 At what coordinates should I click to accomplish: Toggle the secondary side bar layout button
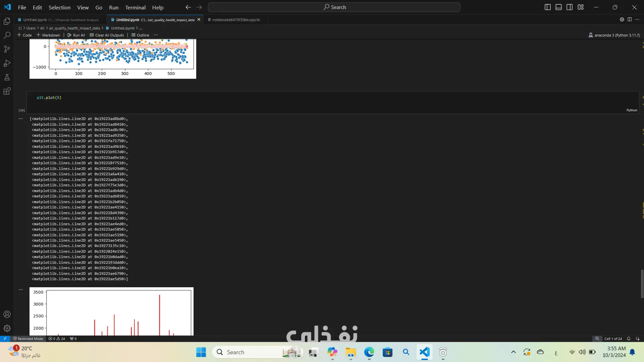tap(570, 7)
